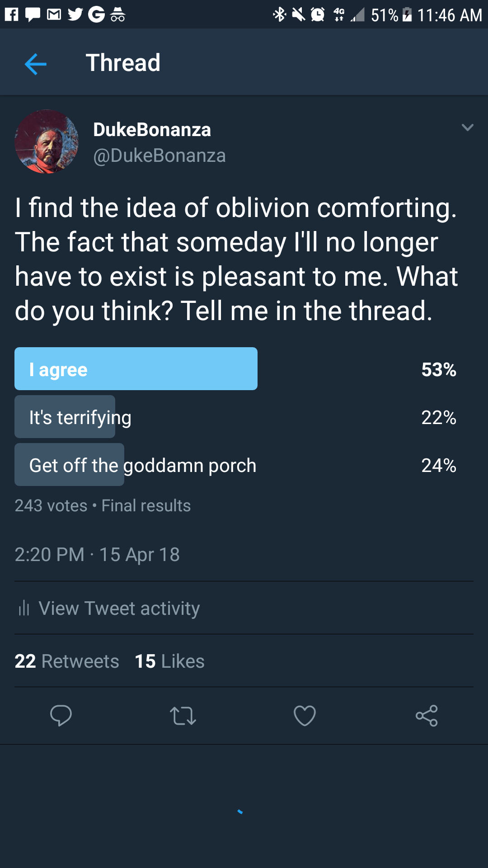Open the DukeBonanza display name
This screenshot has width=488, height=868.
[x=152, y=130]
